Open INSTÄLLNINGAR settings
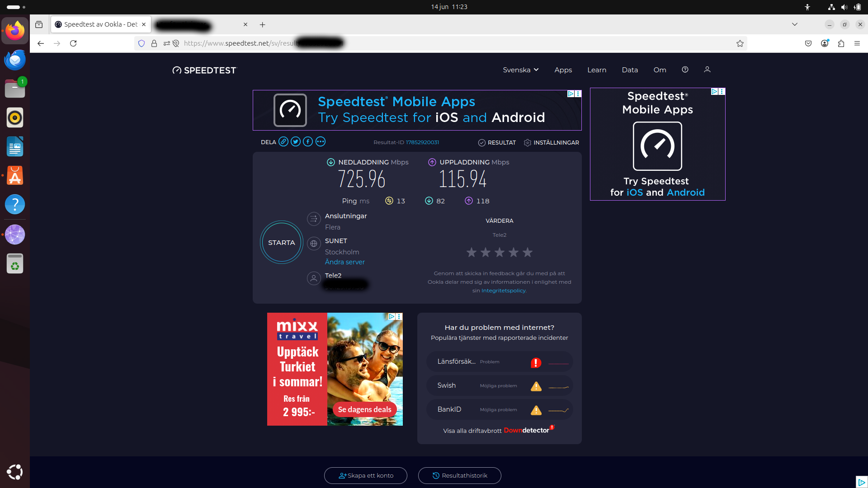Screen dimensions: 868x488 click(x=551, y=143)
